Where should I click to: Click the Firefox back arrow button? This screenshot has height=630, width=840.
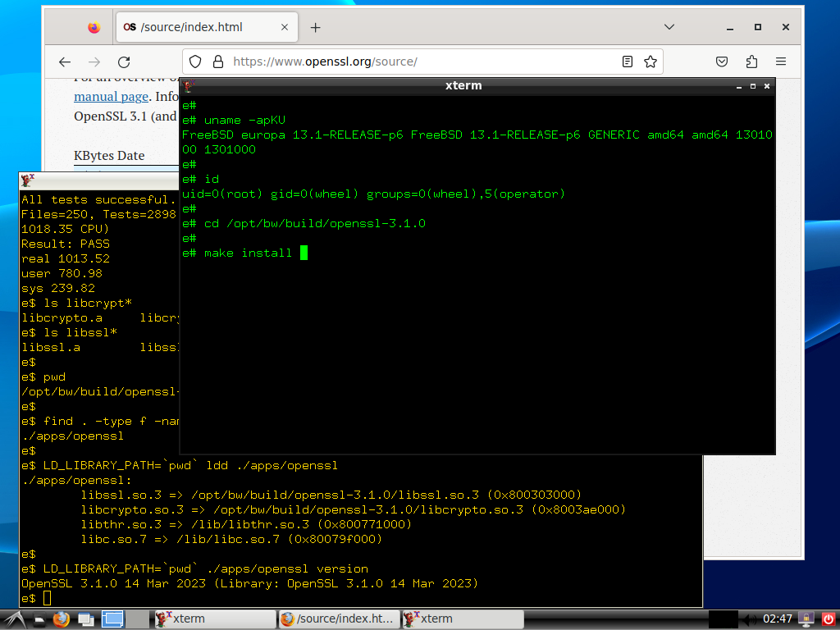(x=66, y=62)
